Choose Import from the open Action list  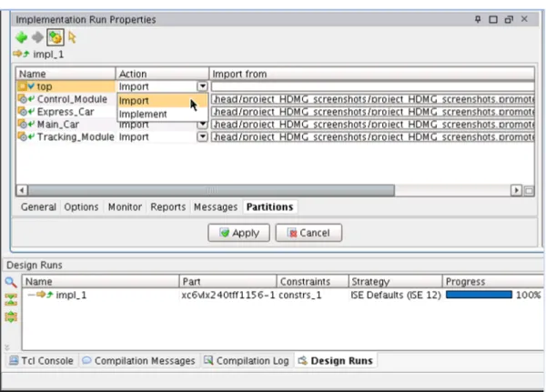click(163, 101)
